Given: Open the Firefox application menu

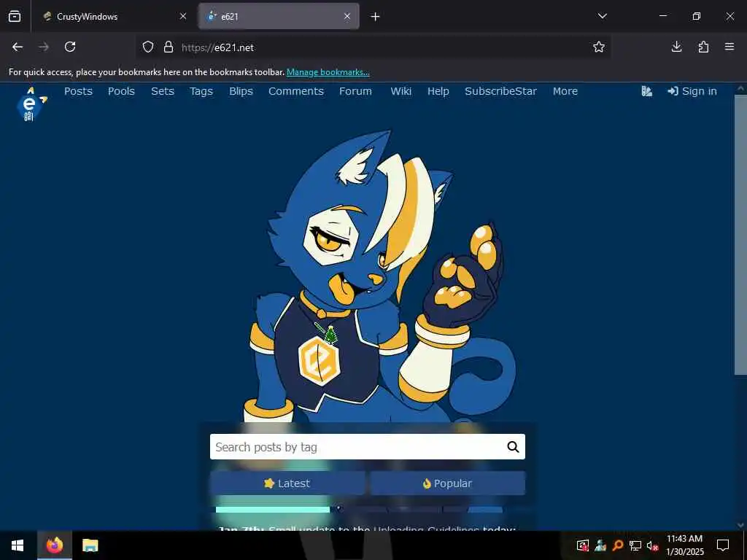Looking at the screenshot, I should point(729,47).
